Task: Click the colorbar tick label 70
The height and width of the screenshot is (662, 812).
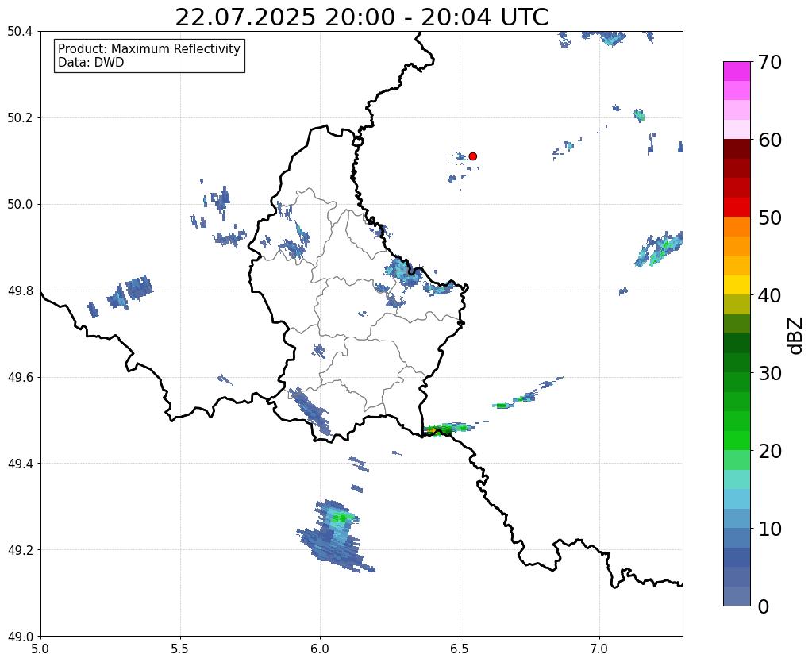Action: click(770, 62)
